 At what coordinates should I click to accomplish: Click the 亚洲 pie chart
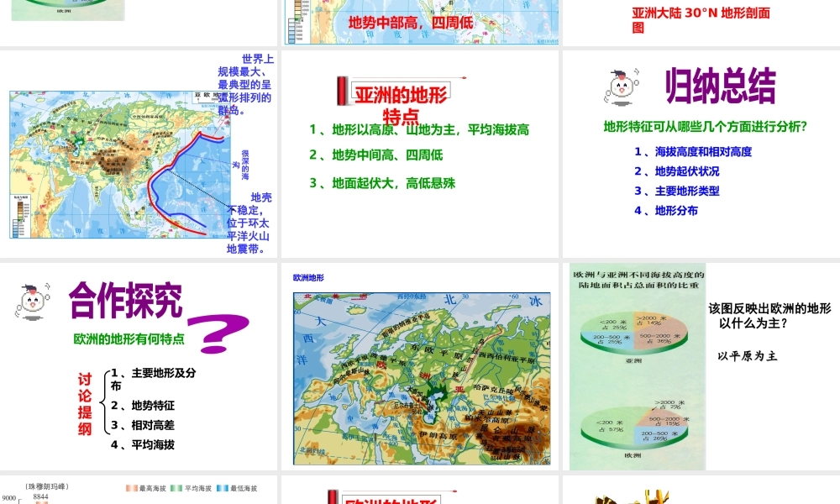[633, 334]
